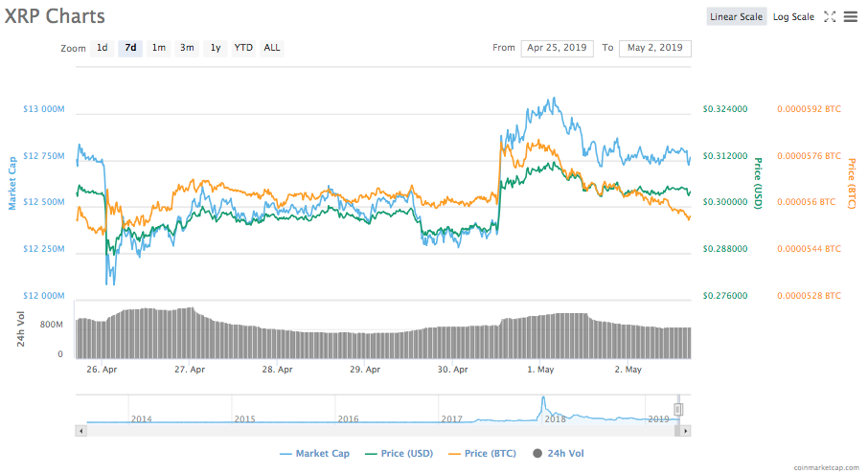Edit the From date field
Viewport: 868px width, 473px height.
pyautogui.click(x=557, y=48)
